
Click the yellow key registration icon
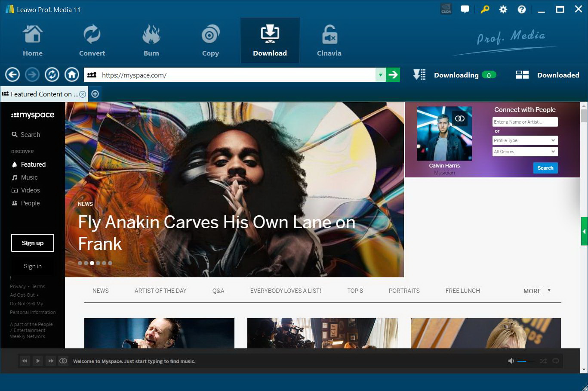tap(485, 9)
